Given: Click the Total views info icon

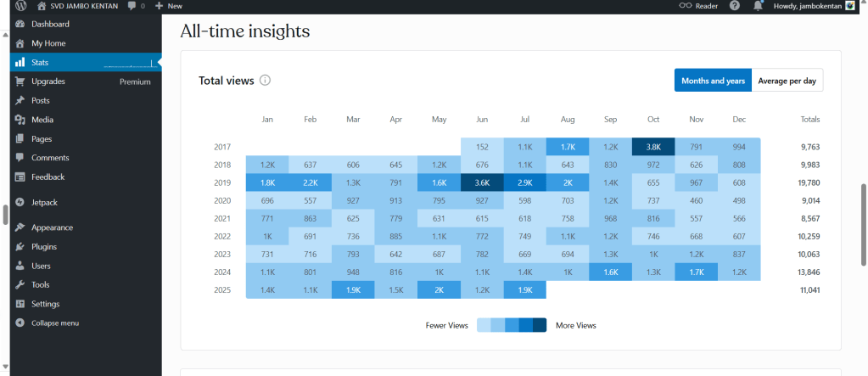Looking at the screenshot, I should (265, 81).
